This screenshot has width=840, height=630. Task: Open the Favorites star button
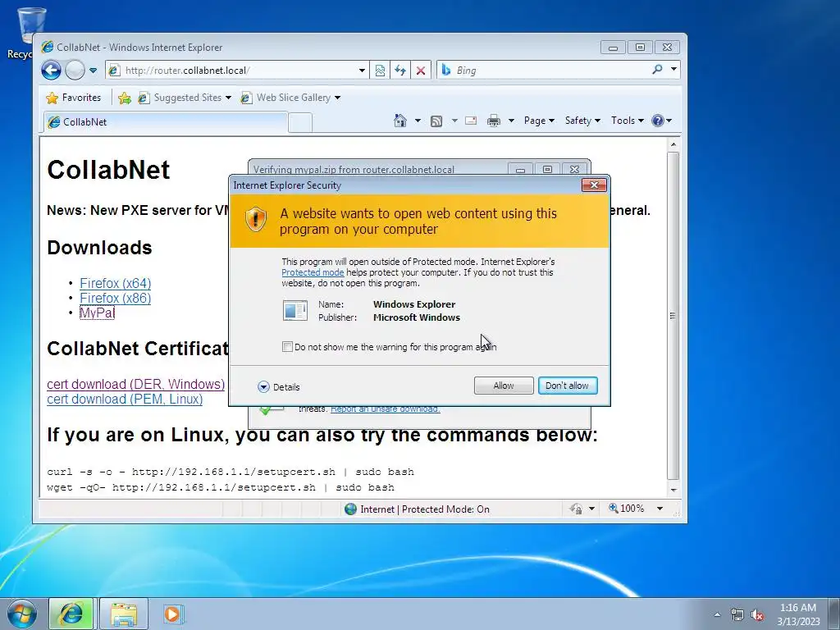(x=74, y=98)
